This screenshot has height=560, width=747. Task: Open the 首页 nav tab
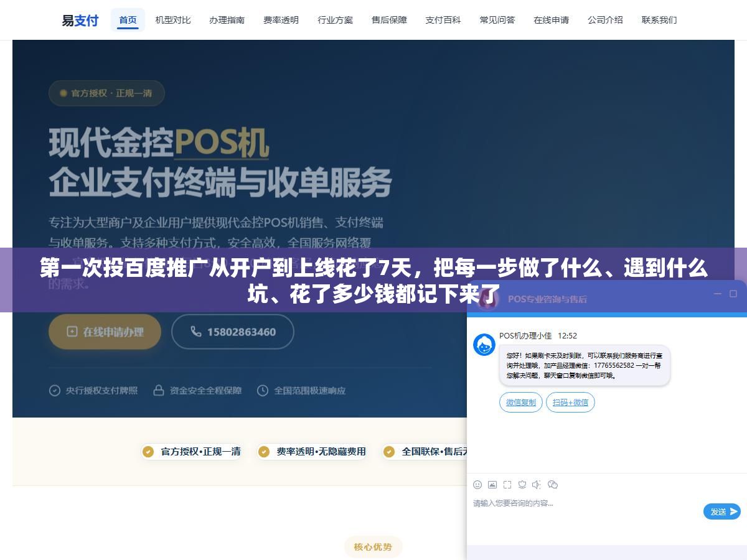point(128,20)
